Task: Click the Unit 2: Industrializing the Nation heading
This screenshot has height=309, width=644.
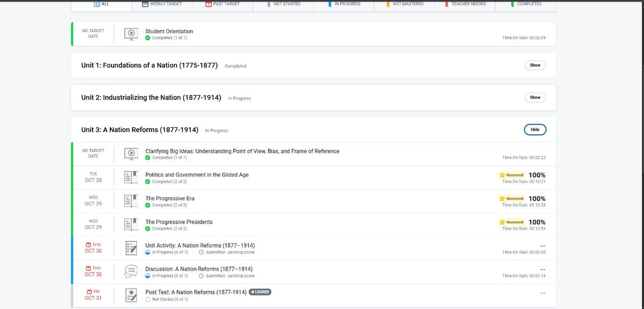Action: tap(151, 98)
